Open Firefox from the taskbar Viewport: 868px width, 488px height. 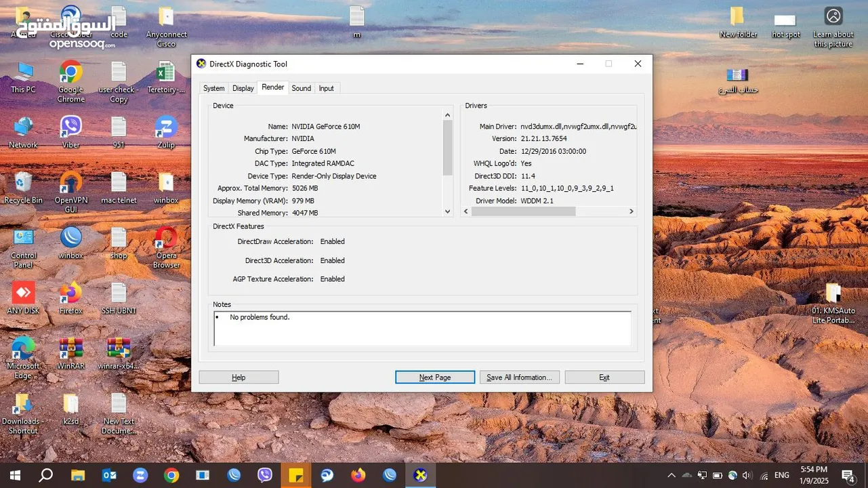point(358,475)
